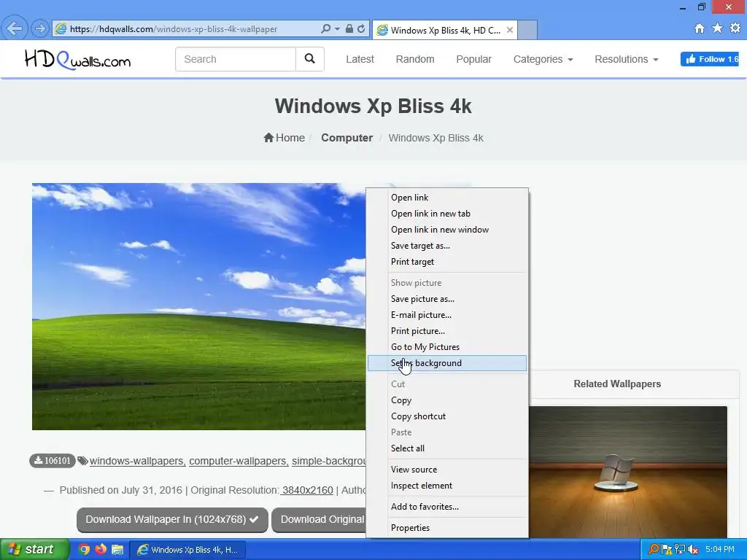
Task: Choose Open link in new tab
Action: click(x=447, y=214)
